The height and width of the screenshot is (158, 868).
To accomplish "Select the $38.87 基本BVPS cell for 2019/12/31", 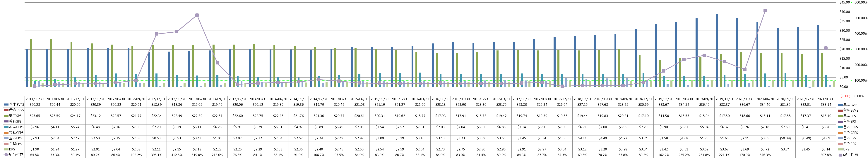I will (725, 105).
